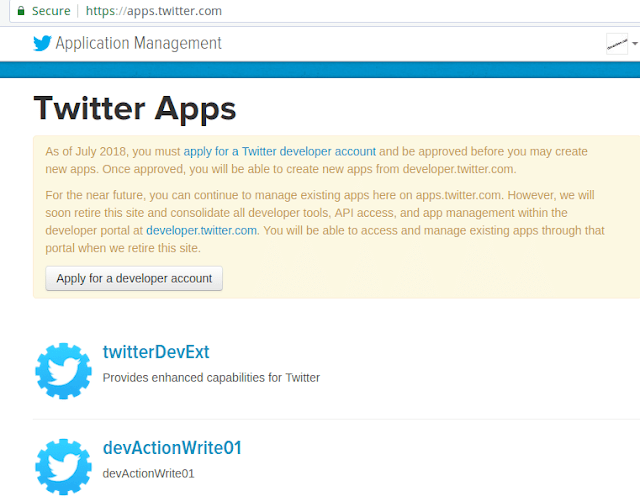Click the Twitter bird logo in header

point(42,43)
